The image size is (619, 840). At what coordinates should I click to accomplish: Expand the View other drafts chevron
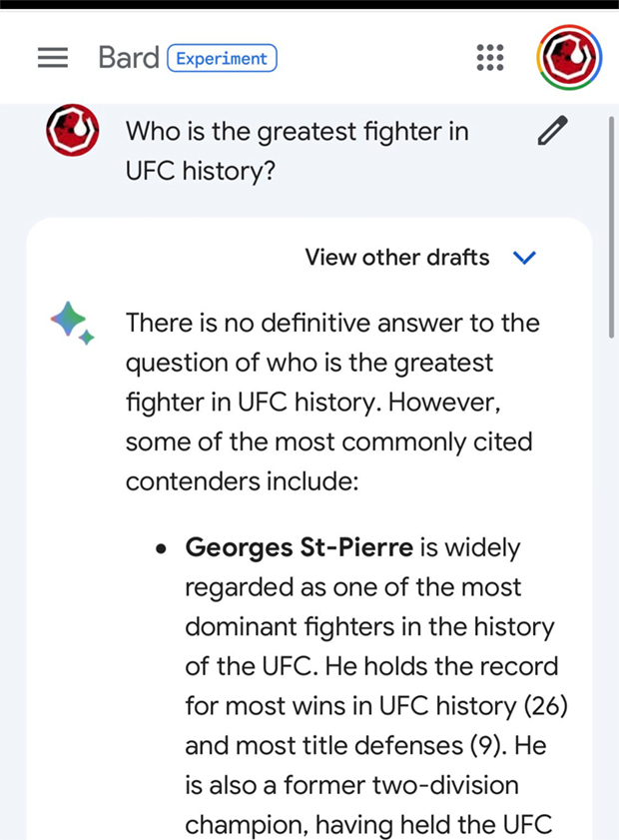[524, 258]
